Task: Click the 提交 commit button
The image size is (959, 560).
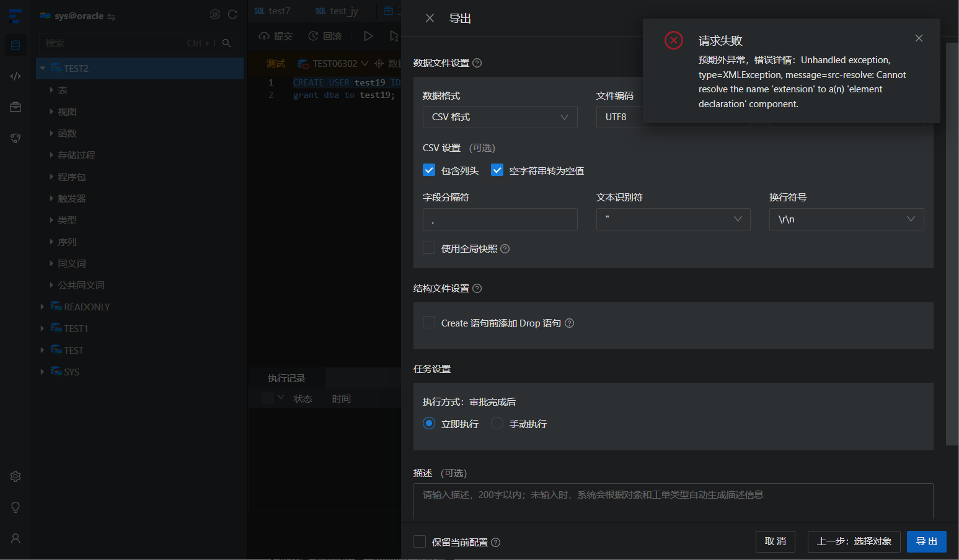Action: click(x=276, y=36)
